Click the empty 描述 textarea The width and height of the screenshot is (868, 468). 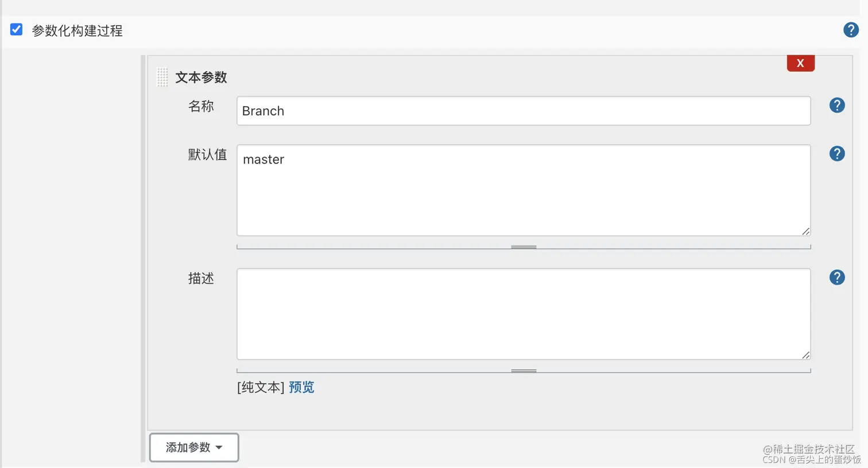click(524, 314)
